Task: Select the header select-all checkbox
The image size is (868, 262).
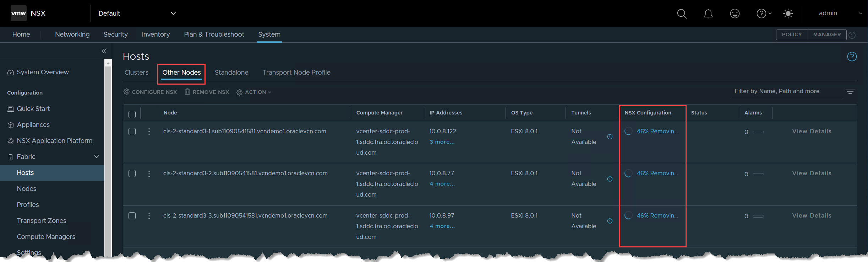Action: point(132,114)
